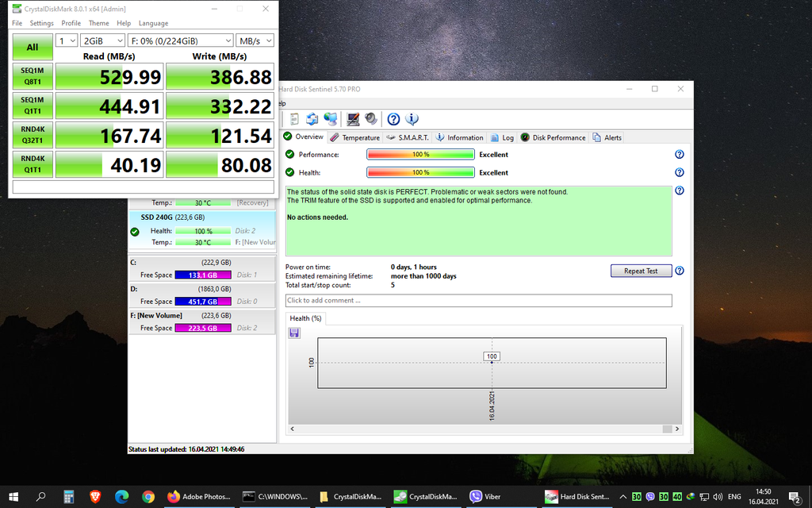Run the RND4K Q1T1 test
Viewport: 812px width, 508px height.
[33, 164]
